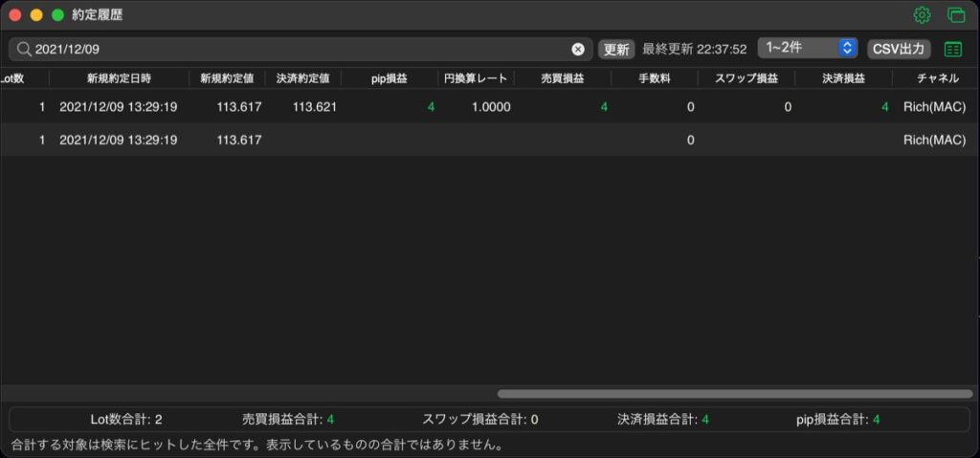Sort by the 円換算レート column header
The image size is (980, 458).
[476, 78]
